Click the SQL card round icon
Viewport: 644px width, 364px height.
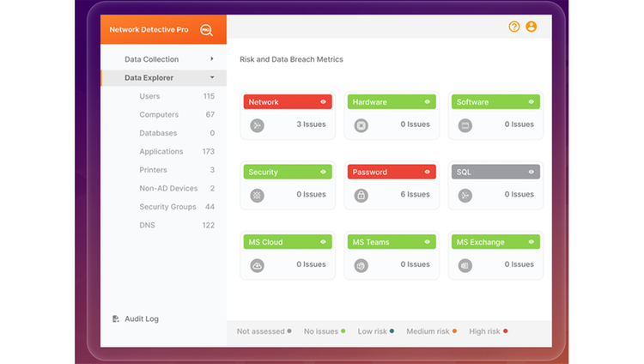coord(465,196)
